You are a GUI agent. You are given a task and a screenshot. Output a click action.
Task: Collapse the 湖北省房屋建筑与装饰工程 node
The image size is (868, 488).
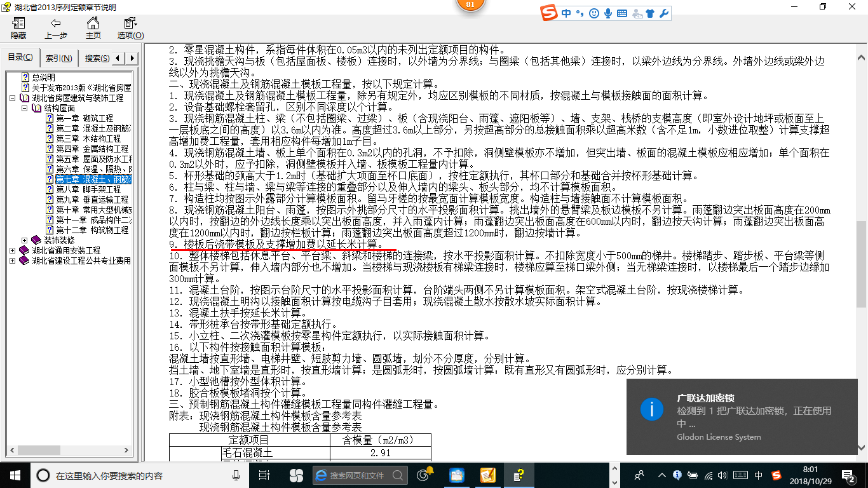tap(13, 98)
